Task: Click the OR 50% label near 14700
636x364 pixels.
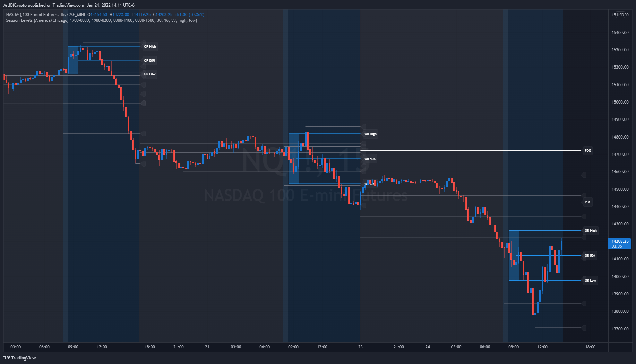Action: pos(370,159)
